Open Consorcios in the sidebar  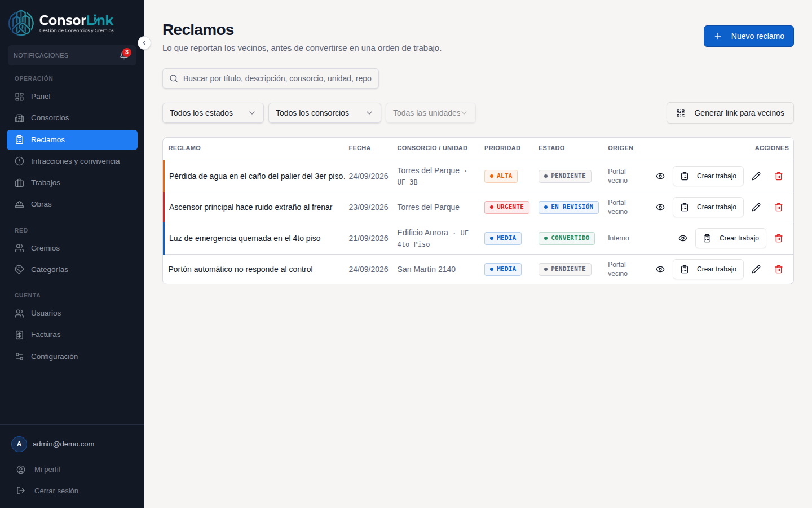[72, 118]
